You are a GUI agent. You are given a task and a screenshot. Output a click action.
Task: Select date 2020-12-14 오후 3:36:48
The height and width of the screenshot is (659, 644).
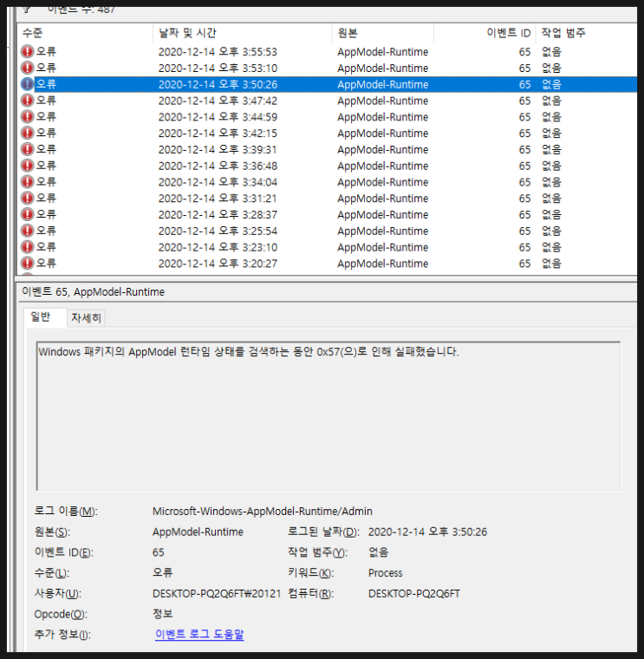[x=218, y=166]
